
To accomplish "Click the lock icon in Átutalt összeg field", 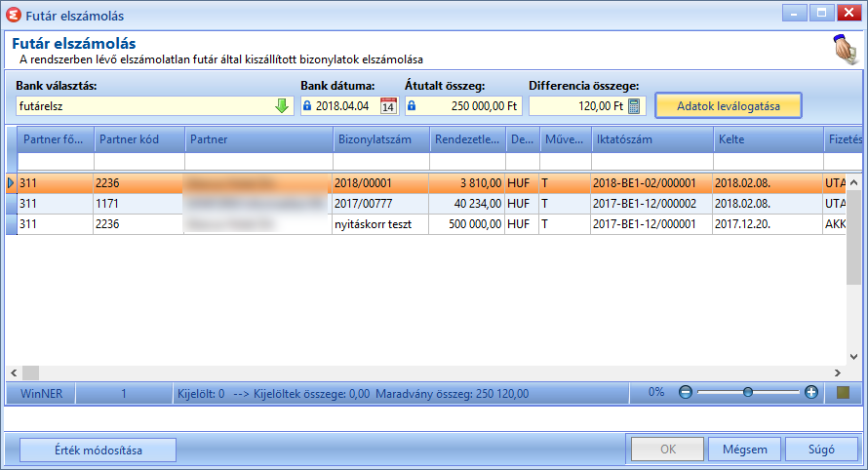I will tap(412, 105).
